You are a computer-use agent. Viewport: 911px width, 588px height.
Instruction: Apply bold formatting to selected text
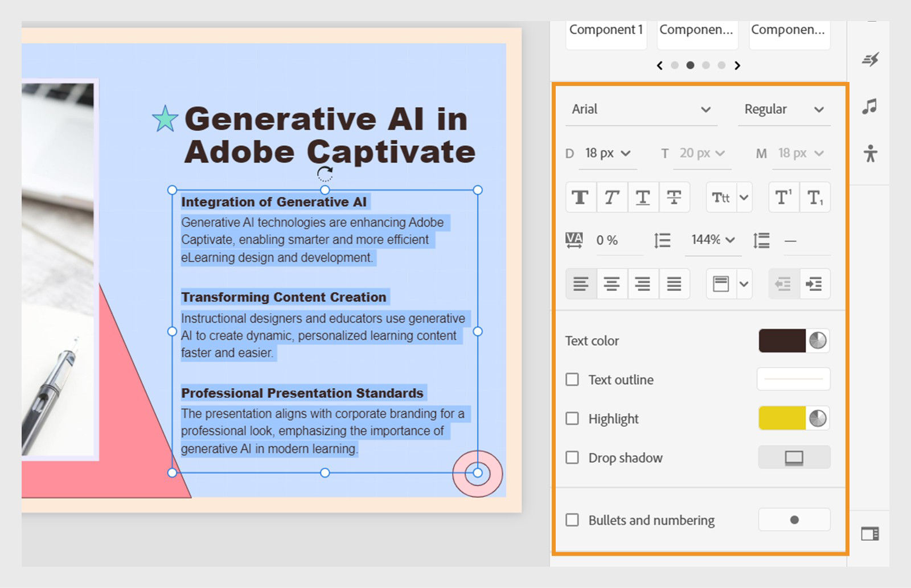[580, 198]
